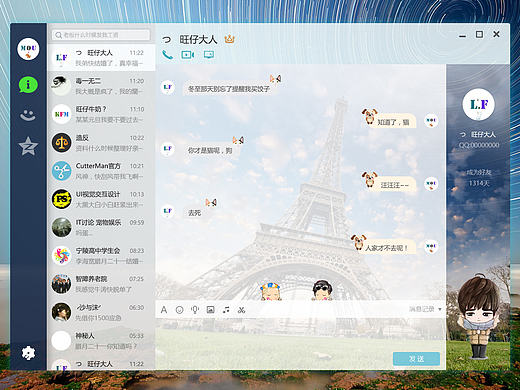Open the CutterMan官方 conversation

click(x=101, y=171)
